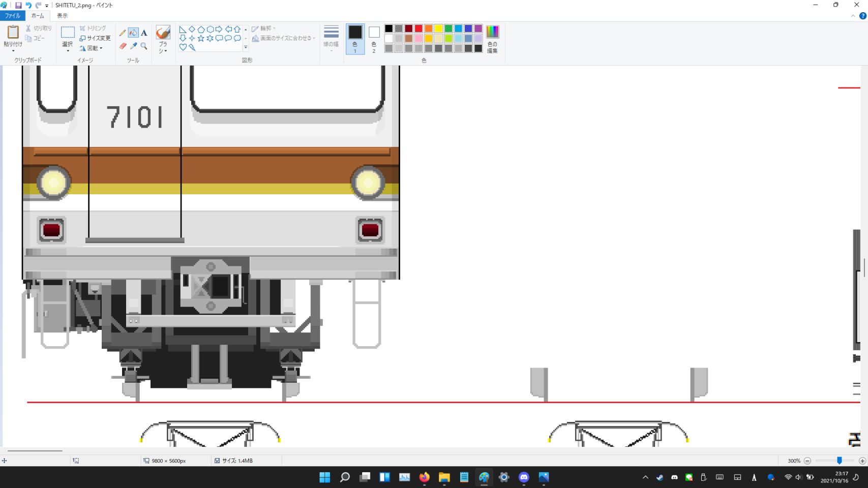The image size is (868, 488).
Task: Pick the red color swatch in palette
Action: (x=418, y=28)
